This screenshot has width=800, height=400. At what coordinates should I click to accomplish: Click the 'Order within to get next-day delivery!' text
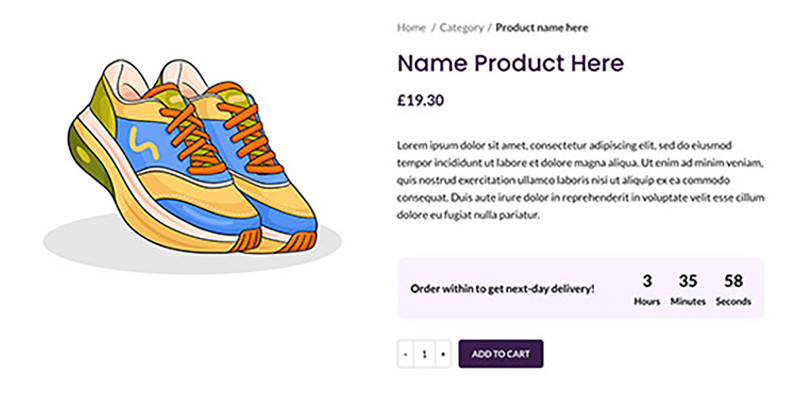[x=502, y=289]
